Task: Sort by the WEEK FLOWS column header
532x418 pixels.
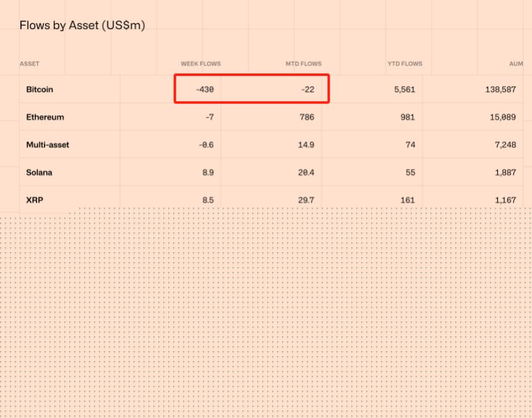Action: click(200, 64)
